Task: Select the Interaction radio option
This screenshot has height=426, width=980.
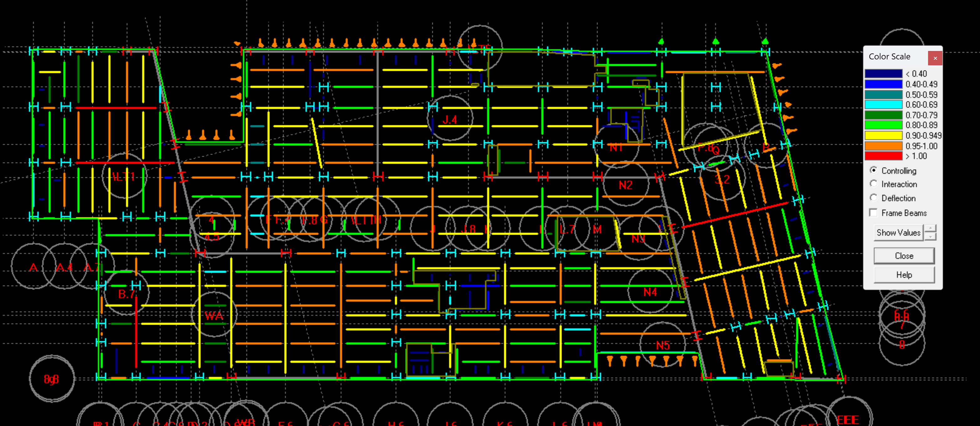Action: pos(874,184)
